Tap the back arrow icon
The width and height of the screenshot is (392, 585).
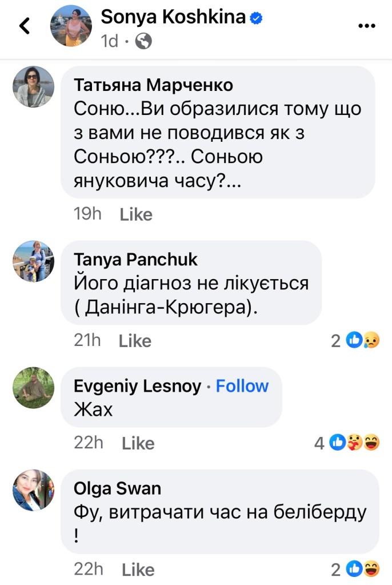pos(24,26)
